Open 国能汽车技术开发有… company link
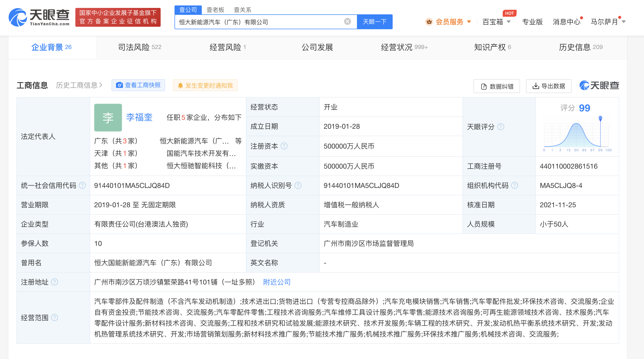The image size is (644, 359). [x=202, y=153]
